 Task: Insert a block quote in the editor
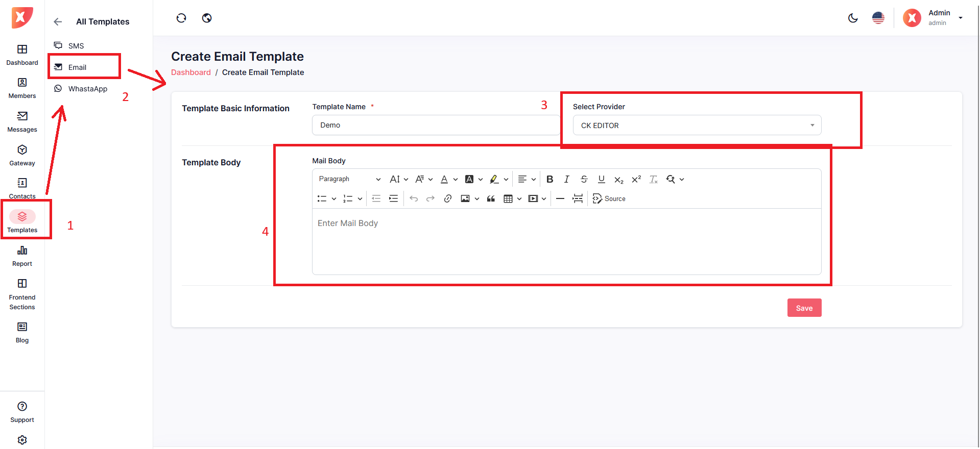pyautogui.click(x=491, y=198)
